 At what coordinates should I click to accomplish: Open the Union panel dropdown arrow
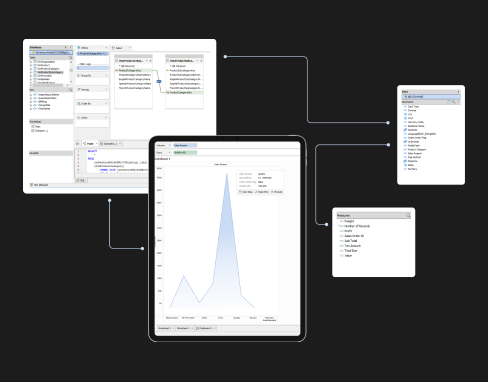tap(106, 118)
